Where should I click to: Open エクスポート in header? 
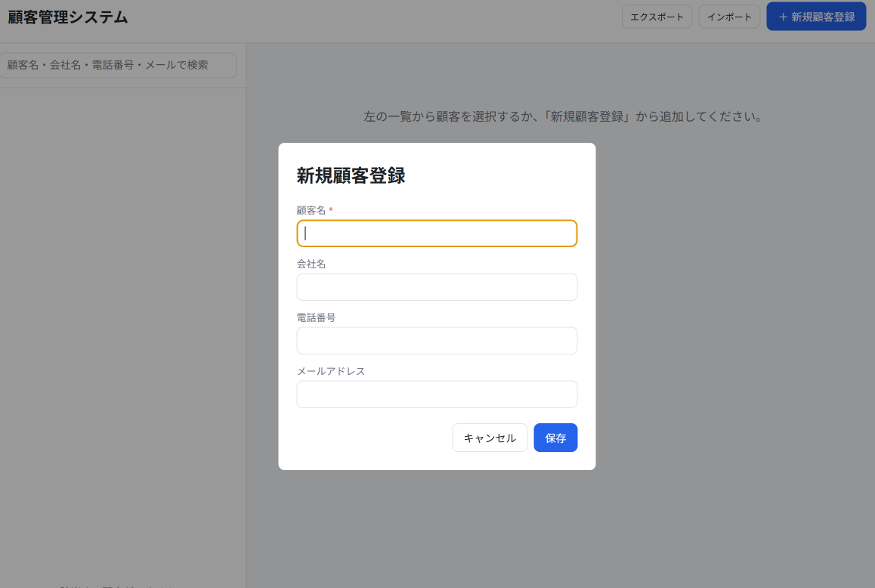tap(657, 17)
